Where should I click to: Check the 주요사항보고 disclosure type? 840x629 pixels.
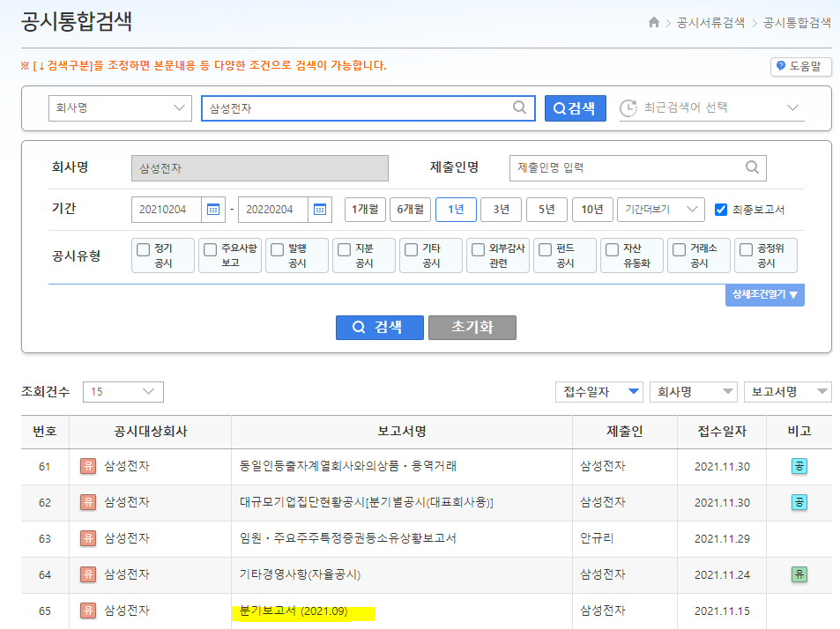(210, 249)
